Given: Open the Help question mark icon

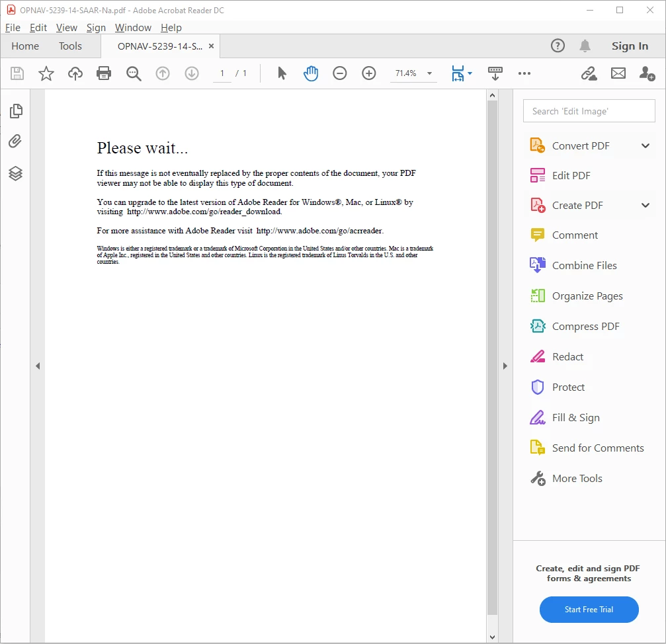Looking at the screenshot, I should click(x=558, y=46).
